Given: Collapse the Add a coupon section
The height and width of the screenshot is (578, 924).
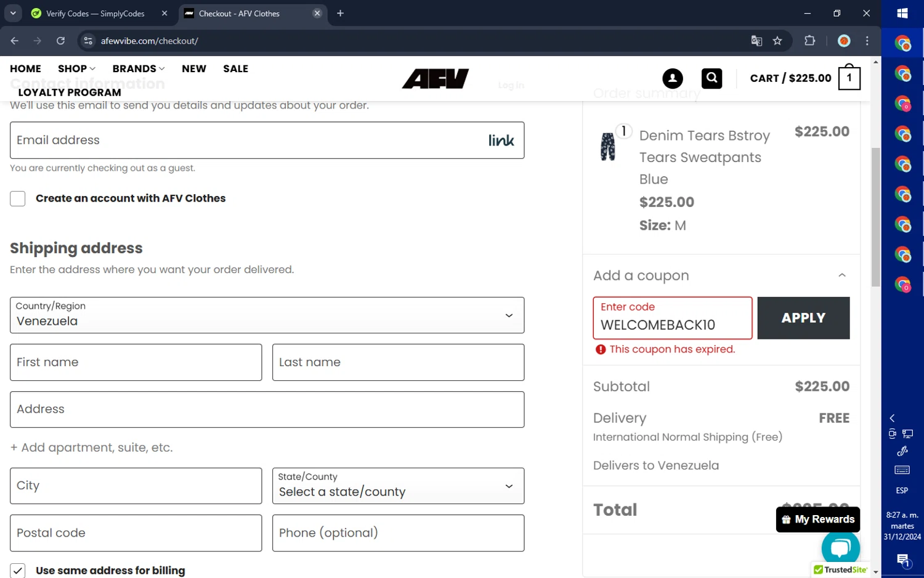Looking at the screenshot, I should point(841,275).
